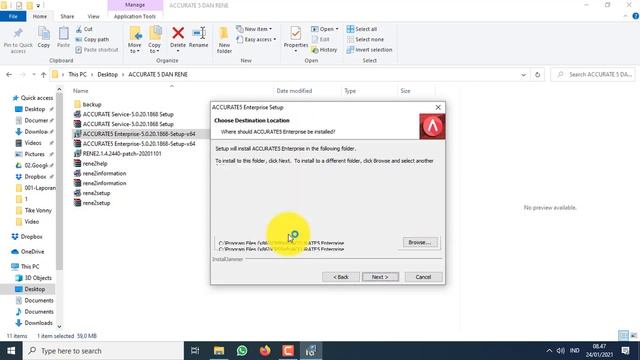Go up one folder level arrow
Image resolution: width=640 pixels, height=360 pixels.
(x=43, y=75)
